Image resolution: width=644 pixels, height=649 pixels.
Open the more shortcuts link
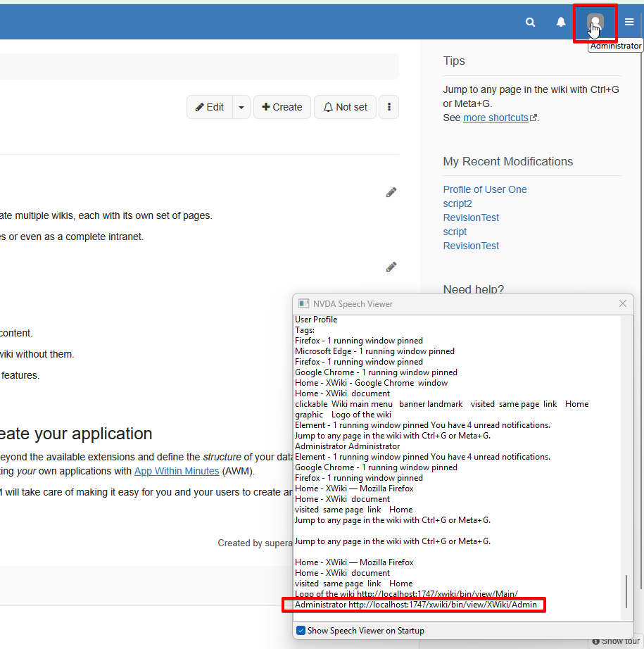pyautogui.click(x=495, y=118)
